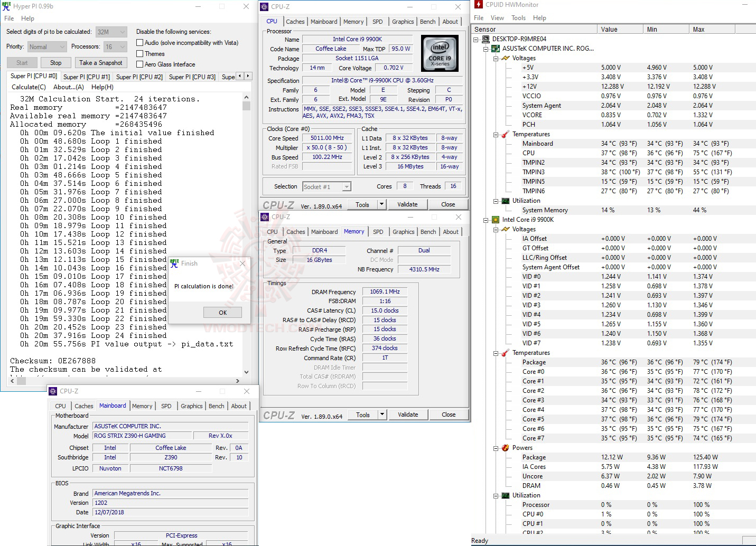Screen dimensions: 756x546
Task: Click the BIOS Version 1202 field
Action: 170,503
